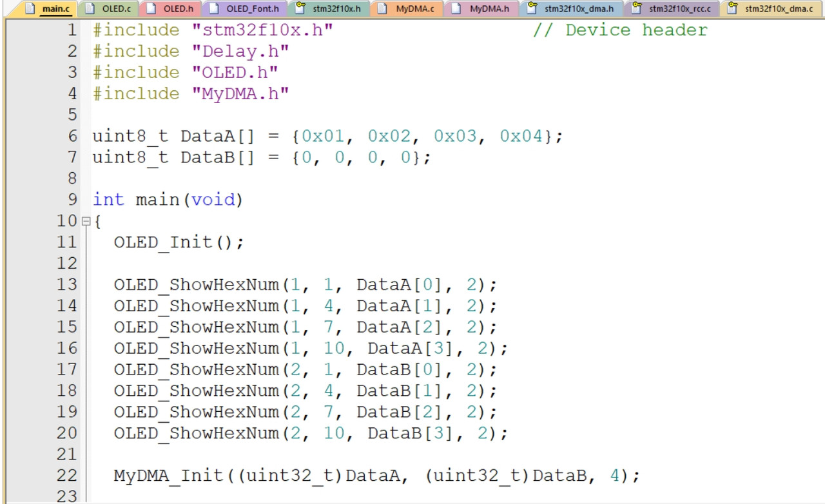The height and width of the screenshot is (504, 825).
Task: Click the file icon on the OLED.c tab
Action: coord(89,9)
